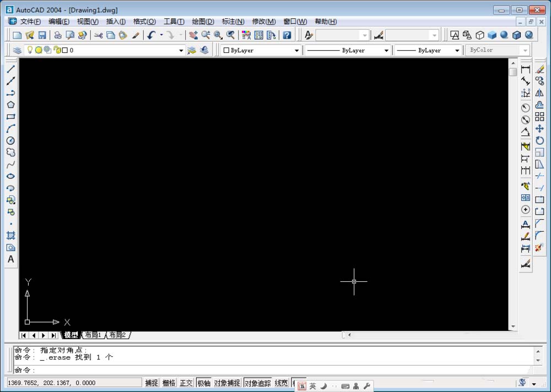Viewport: 551px width, 392px height.
Task: Click the Zoom Realtime icon
Action: 206,35
